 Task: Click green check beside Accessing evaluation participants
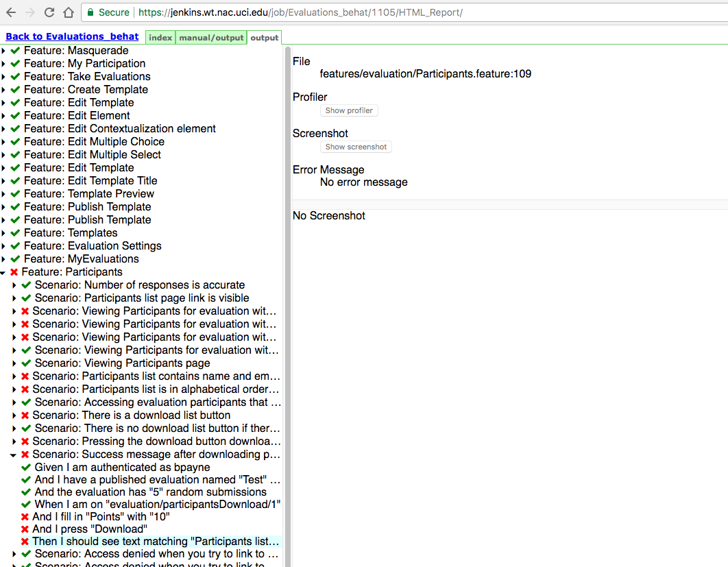tap(26, 402)
